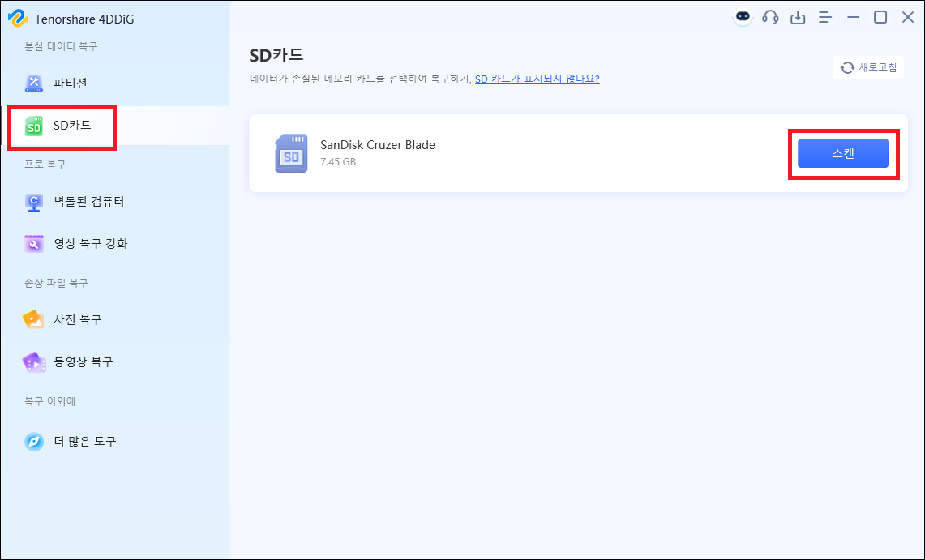Click the 벽돌된 컴퓨터 computer icon
Viewport: 925px width, 560px height.
(x=33, y=202)
